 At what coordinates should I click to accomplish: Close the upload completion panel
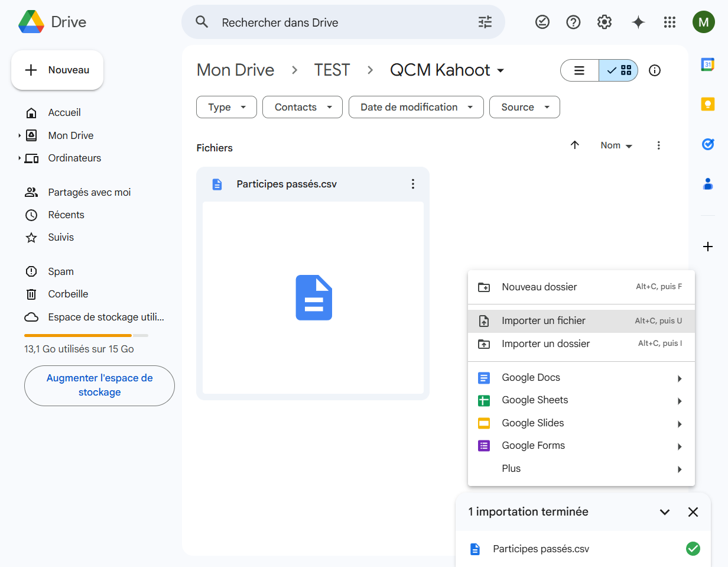(693, 512)
